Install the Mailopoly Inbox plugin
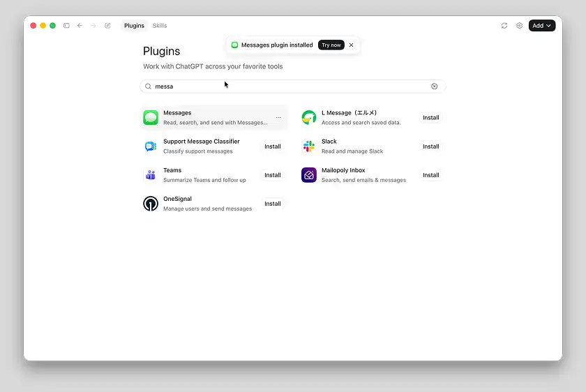Image resolution: width=586 pixels, height=392 pixels. tap(431, 175)
